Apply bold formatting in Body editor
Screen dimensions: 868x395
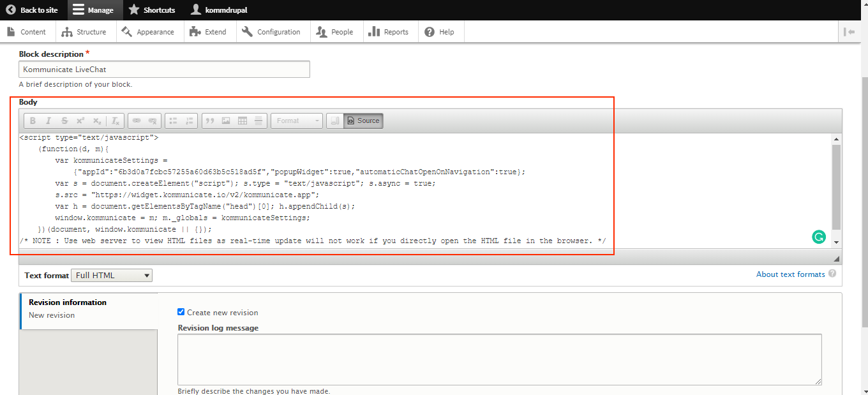pyautogui.click(x=32, y=120)
